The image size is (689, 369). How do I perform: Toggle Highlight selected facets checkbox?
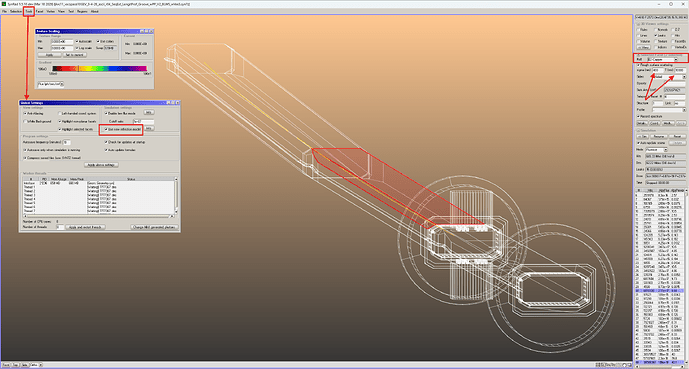(x=60, y=130)
